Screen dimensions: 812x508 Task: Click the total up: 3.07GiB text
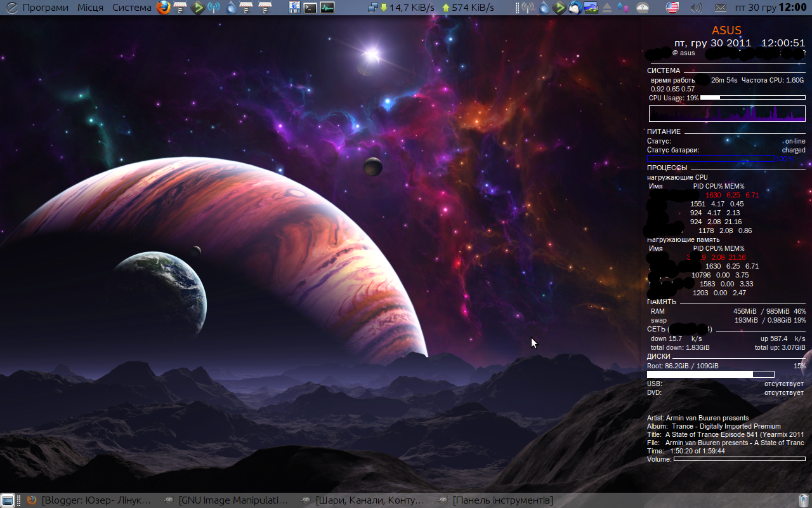(x=780, y=348)
